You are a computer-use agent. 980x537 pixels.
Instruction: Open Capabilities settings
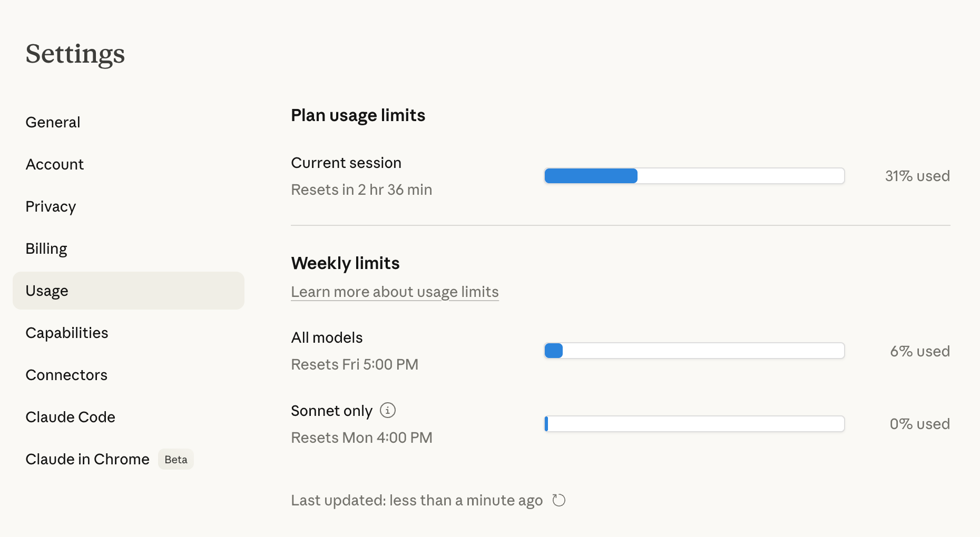67,333
